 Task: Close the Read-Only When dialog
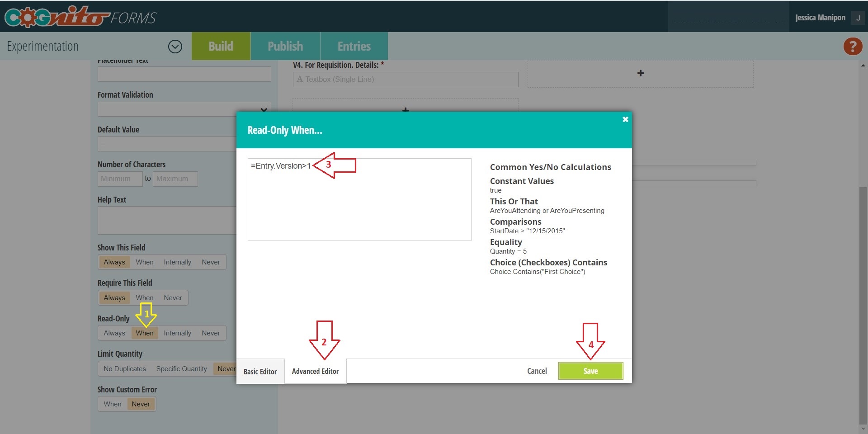(x=625, y=119)
